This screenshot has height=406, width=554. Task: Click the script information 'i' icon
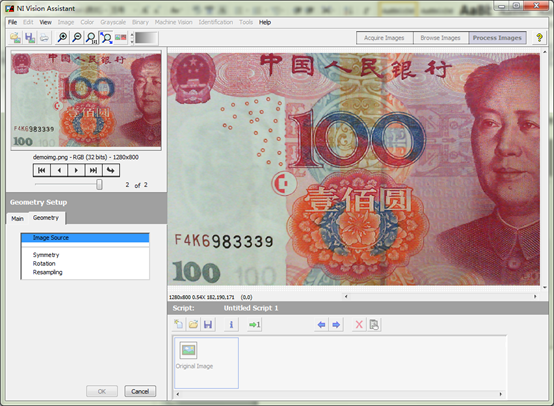click(x=231, y=324)
